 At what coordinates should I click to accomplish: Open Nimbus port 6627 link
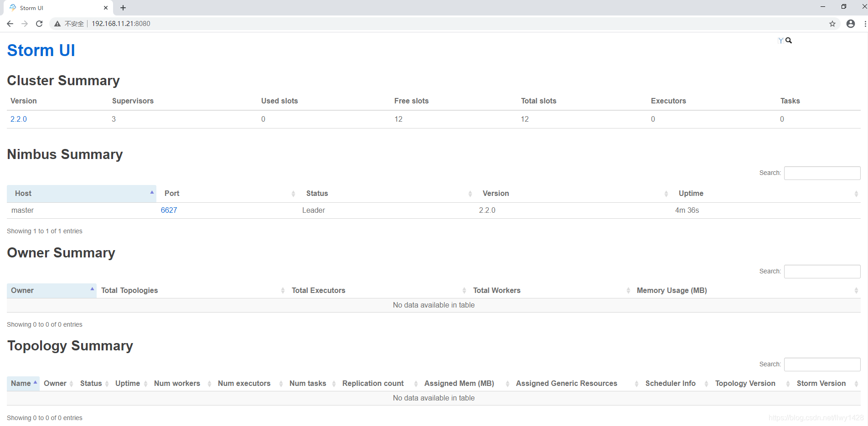pos(169,210)
